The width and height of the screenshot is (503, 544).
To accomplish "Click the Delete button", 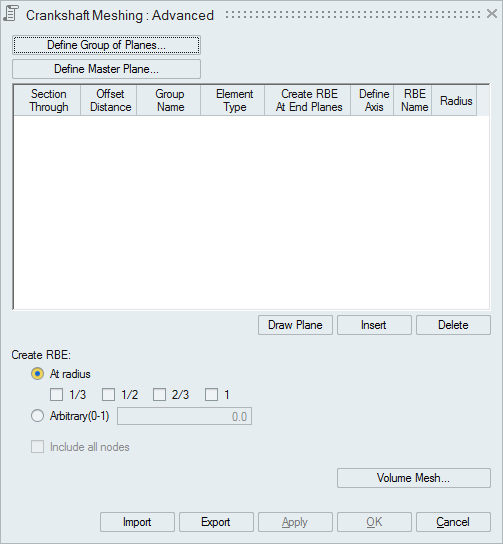I will click(x=453, y=325).
